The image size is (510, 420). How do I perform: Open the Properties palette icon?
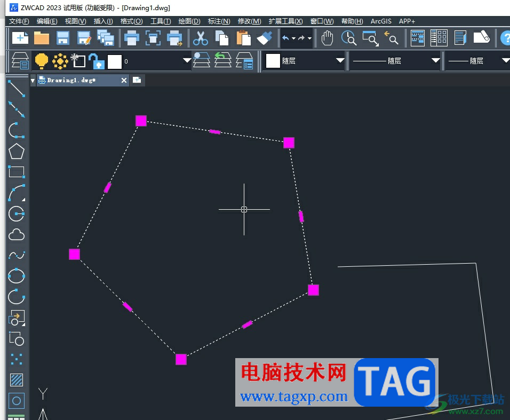tap(418, 38)
